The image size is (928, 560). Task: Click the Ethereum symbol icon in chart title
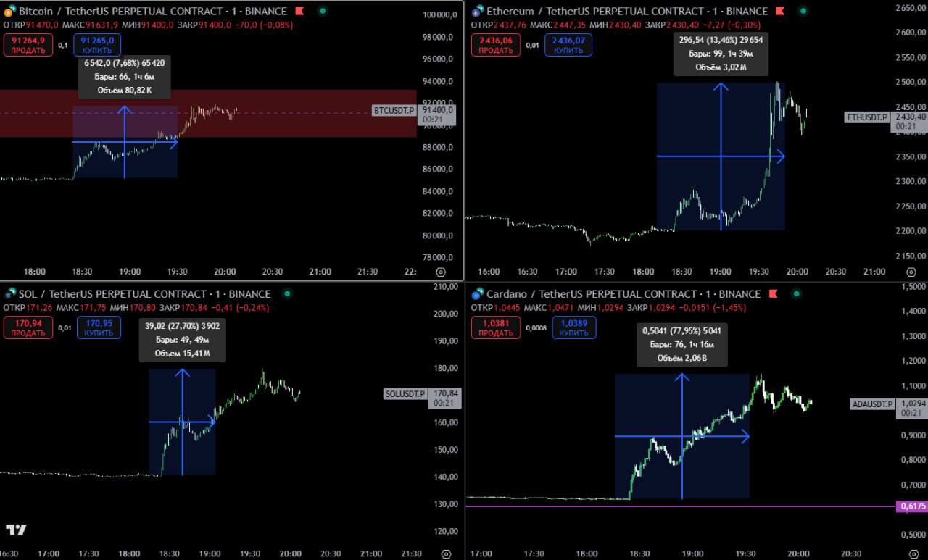click(x=477, y=12)
